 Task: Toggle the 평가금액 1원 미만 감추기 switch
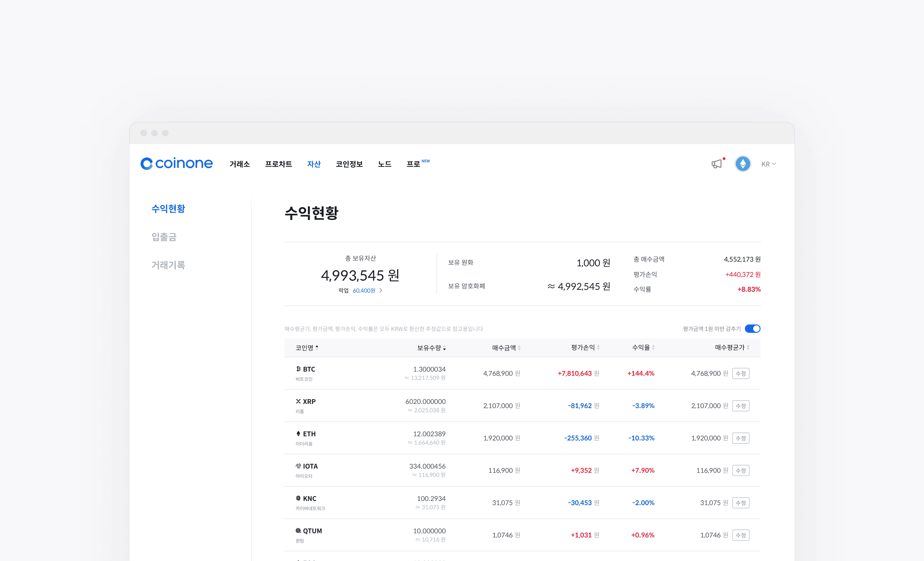click(x=752, y=329)
